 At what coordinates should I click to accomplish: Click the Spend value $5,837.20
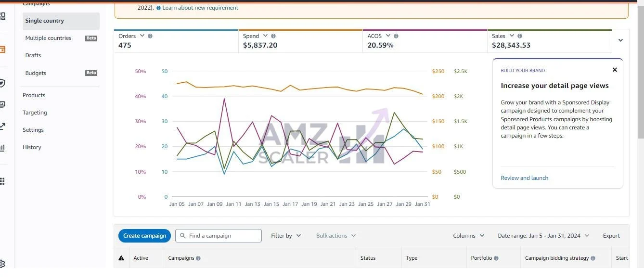(x=260, y=45)
